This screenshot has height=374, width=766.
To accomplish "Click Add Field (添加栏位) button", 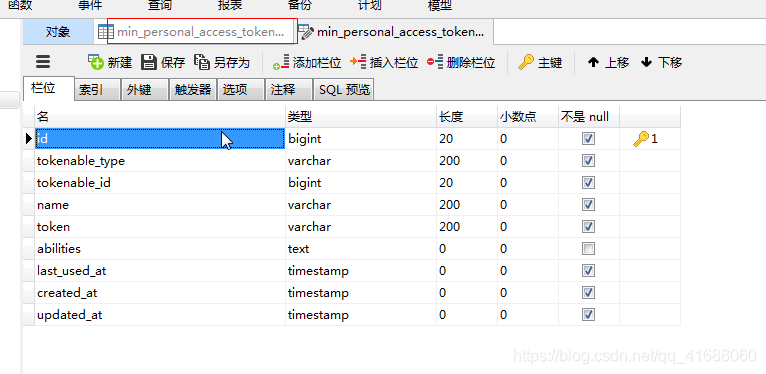I will pos(307,62).
